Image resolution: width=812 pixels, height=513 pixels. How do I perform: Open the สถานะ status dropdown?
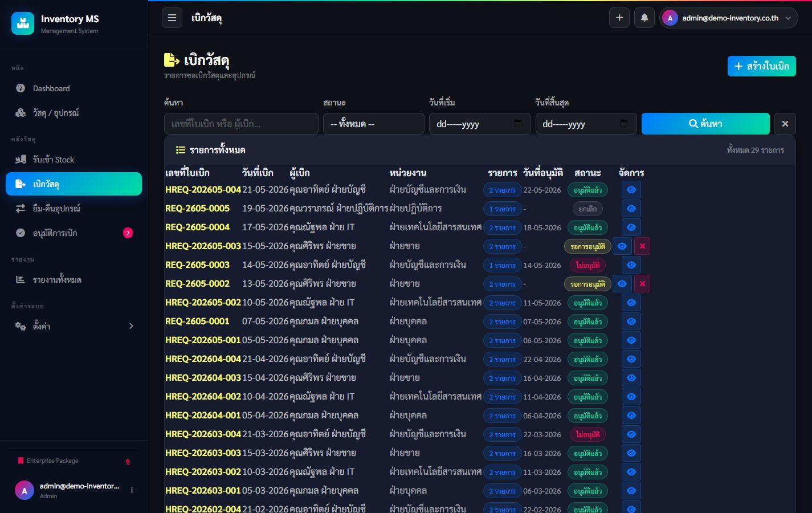click(x=374, y=124)
